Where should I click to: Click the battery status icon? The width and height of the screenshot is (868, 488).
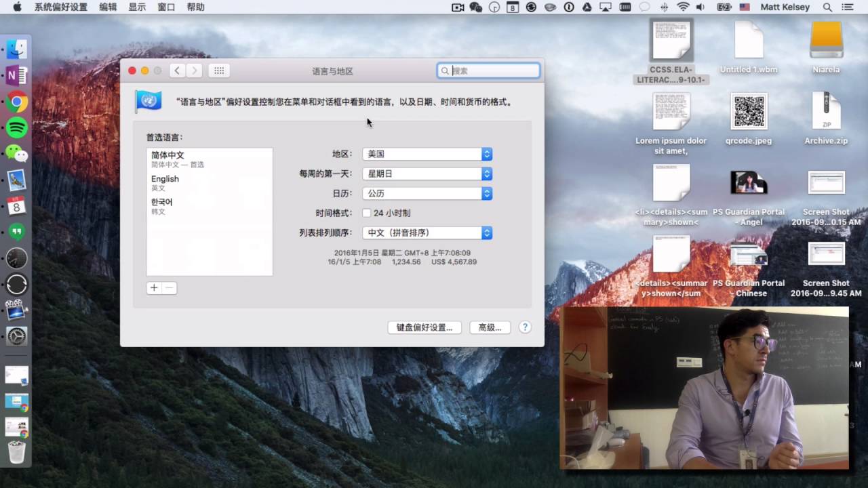click(724, 7)
